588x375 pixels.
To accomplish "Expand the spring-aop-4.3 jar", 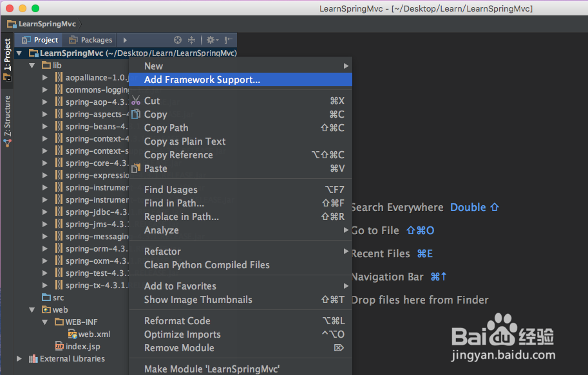I will [45, 102].
